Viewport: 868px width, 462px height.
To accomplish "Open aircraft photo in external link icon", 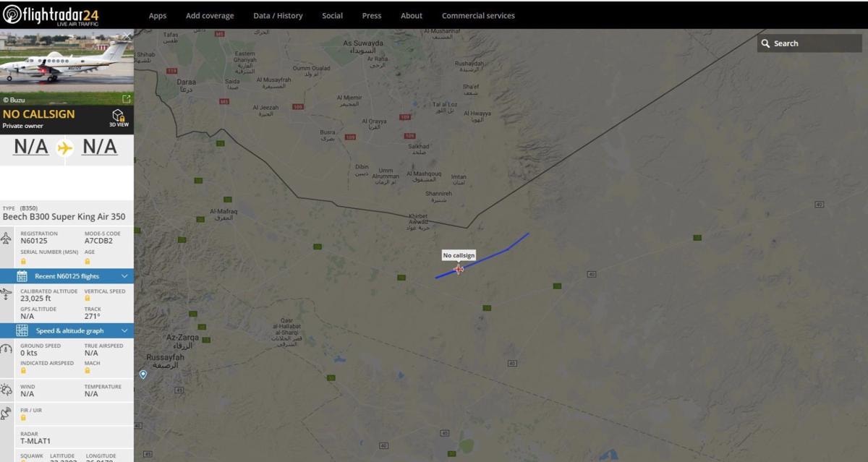I will point(126,100).
